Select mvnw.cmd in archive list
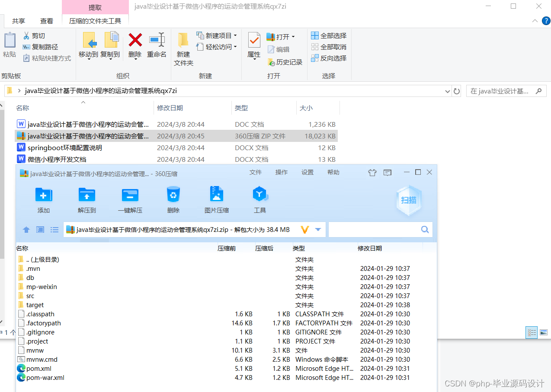The width and height of the screenshot is (551, 392). click(x=42, y=360)
